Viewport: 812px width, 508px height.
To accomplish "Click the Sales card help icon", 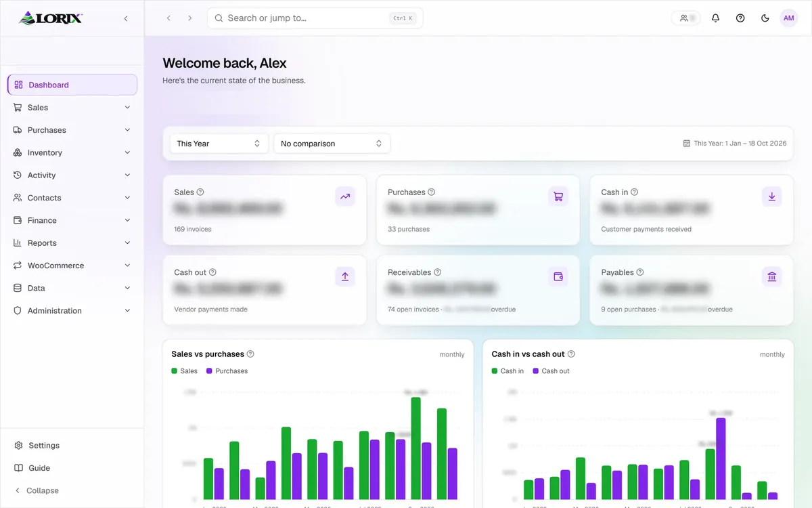I will [x=200, y=192].
